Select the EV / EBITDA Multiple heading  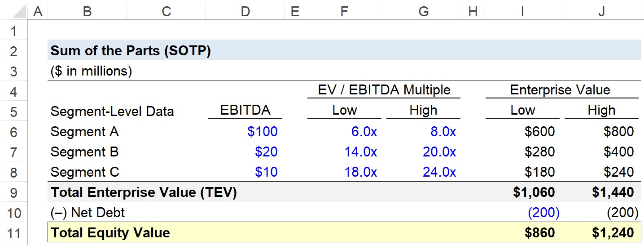coord(384,90)
